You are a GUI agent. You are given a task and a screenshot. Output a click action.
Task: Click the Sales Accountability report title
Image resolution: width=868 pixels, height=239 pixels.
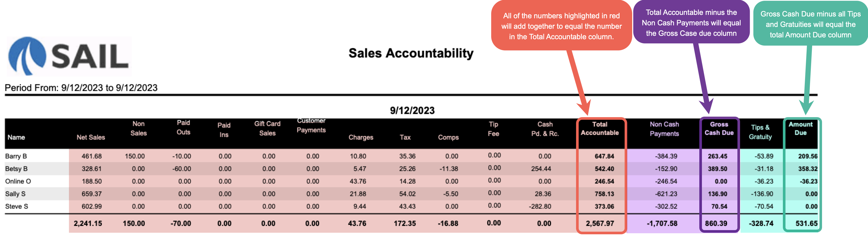411,53
